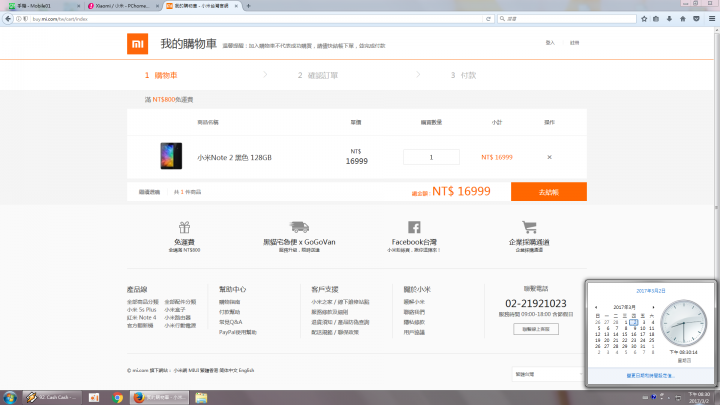The width and height of the screenshot is (720, 405).
Task: Click step 1 購物車
Action: point(161,75)
